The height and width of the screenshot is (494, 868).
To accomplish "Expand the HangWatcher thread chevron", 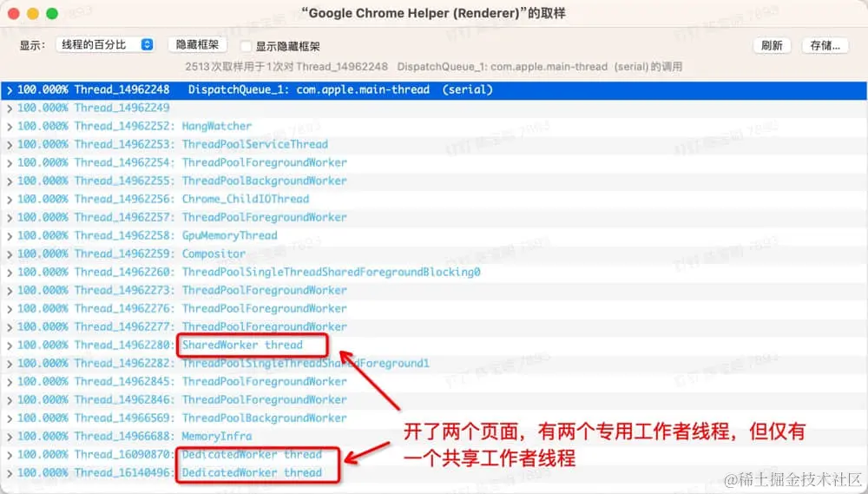I will coord(10,127).
